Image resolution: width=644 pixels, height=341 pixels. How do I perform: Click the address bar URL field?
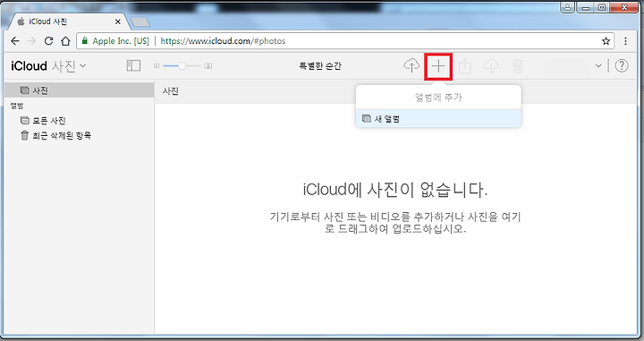click(345, 40)
